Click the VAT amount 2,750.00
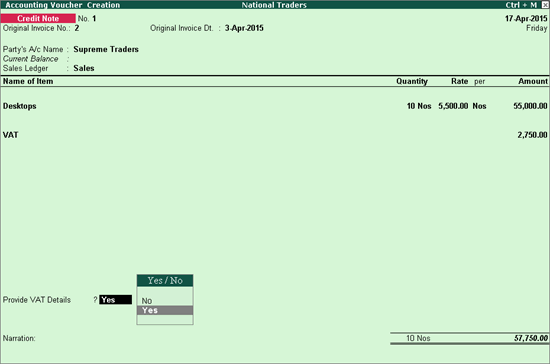This screenshot has height=364, width=550. (x=532, y=135)
